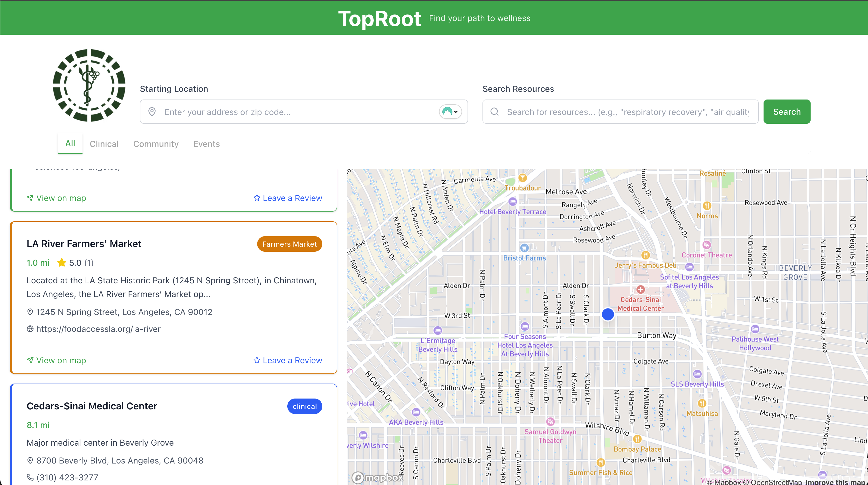868x485 pixels.
Task: Click the Mapbox logo on the map
Action: click(x=377, y=477)
